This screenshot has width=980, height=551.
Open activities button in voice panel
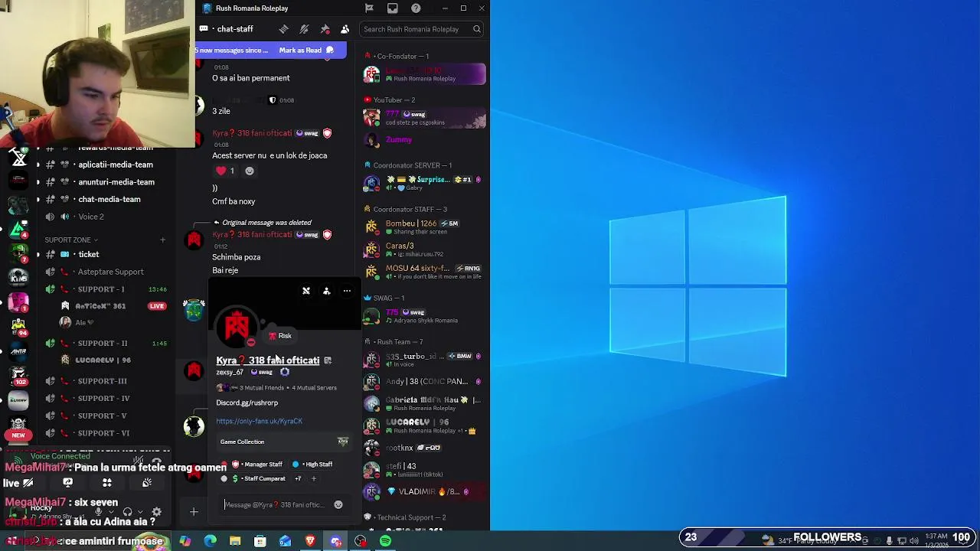107,483
